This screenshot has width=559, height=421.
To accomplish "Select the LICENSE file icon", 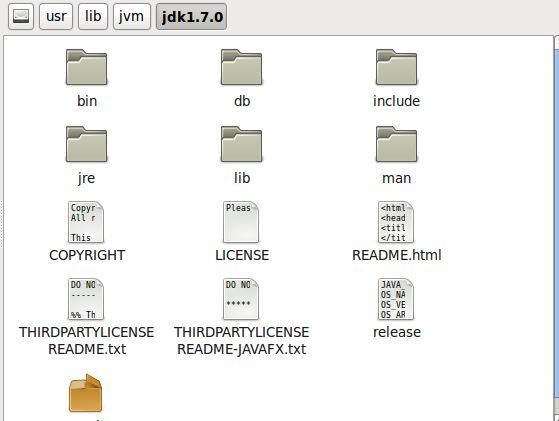I will [241, 222].
